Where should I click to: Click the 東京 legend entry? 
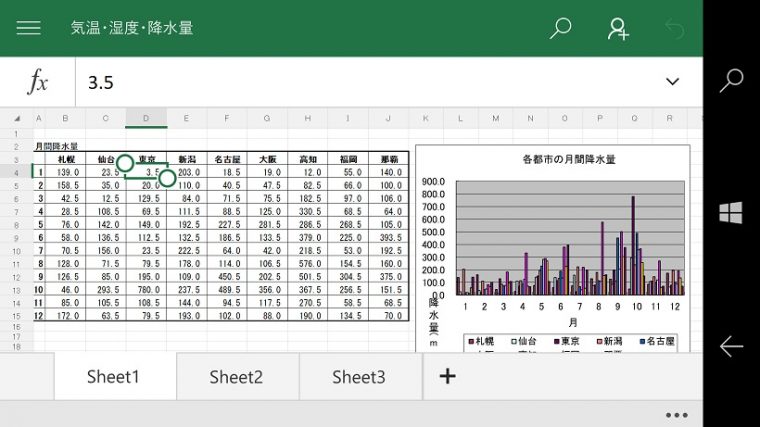click(567, 341)
